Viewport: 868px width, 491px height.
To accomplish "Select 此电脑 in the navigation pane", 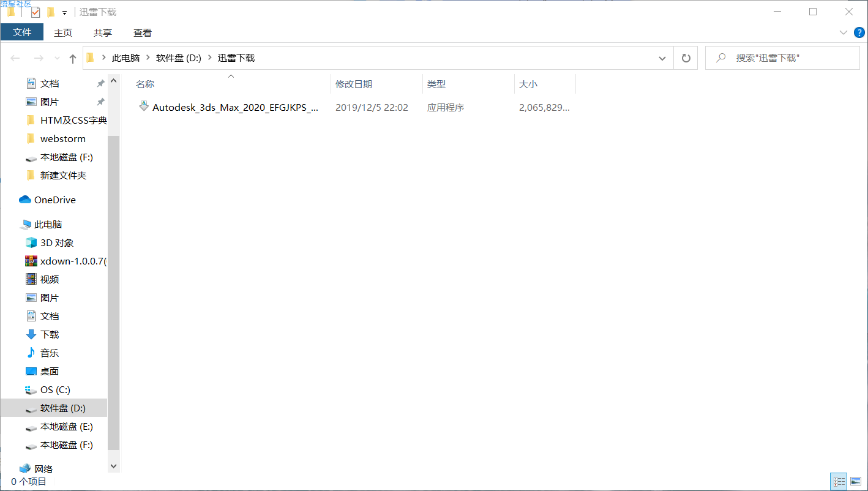I will [48, 224].
